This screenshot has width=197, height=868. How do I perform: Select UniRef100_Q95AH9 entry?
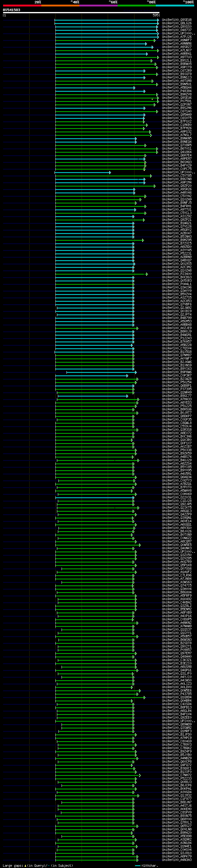[x=177, y=115]
